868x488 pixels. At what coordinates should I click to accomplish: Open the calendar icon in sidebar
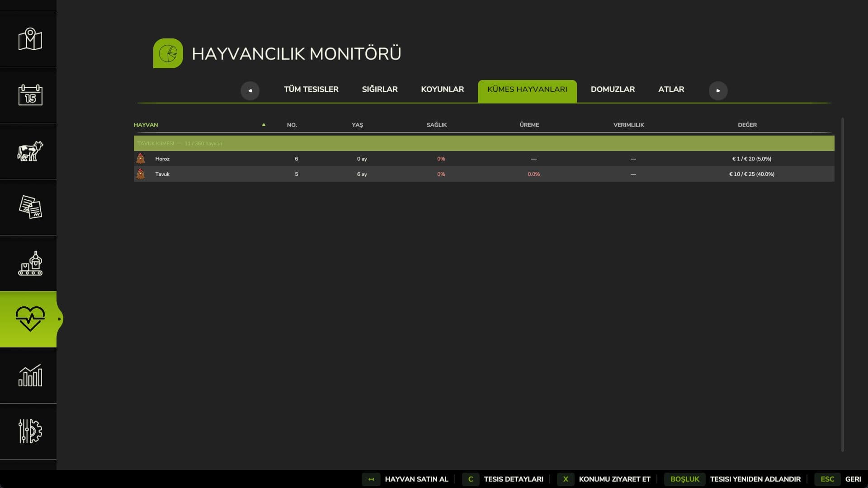[x=30, y=95]
